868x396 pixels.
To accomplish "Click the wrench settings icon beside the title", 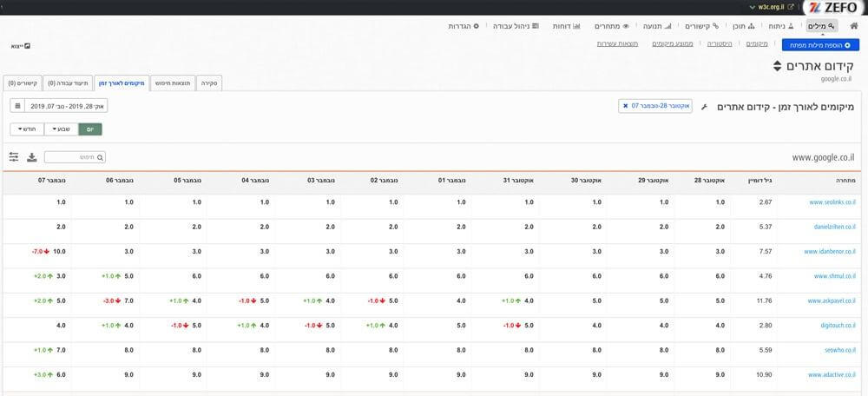I will (704, 106).
